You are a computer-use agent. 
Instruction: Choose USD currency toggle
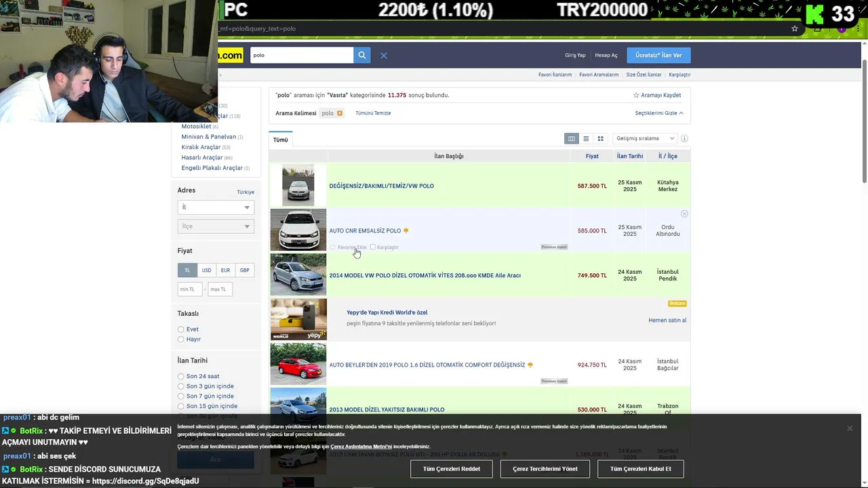(x=206, y=270)
